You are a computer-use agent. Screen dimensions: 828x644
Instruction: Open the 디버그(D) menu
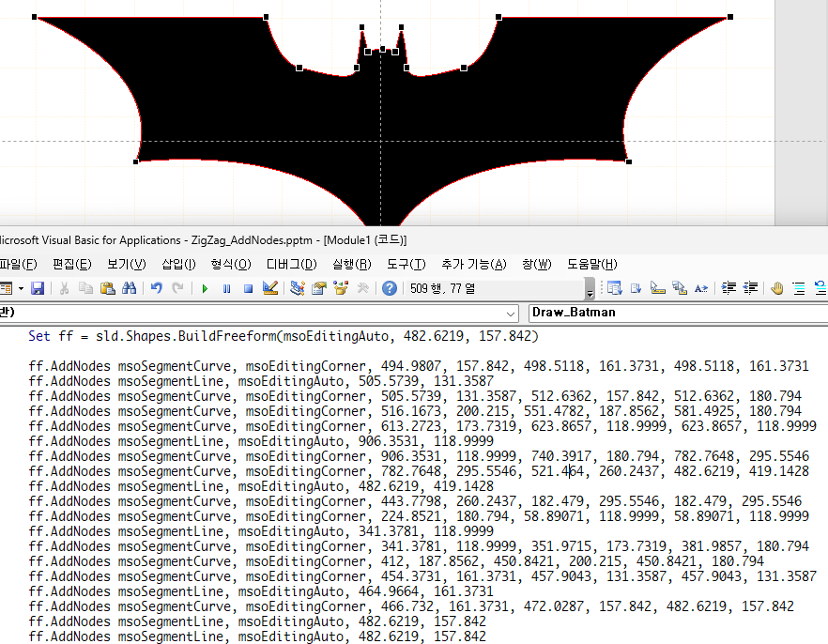pos(291,264)
